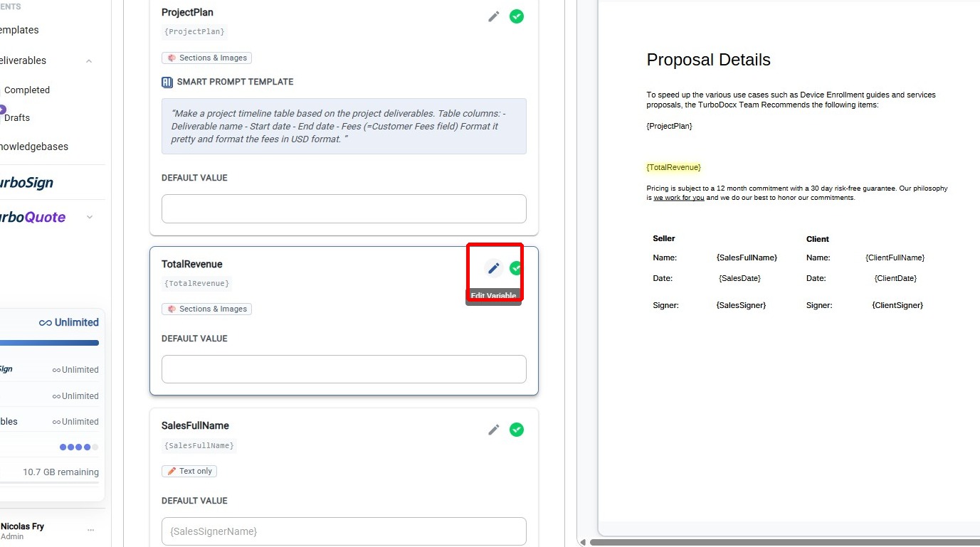Toggle the green check on SalesFullName

(517, 430)
